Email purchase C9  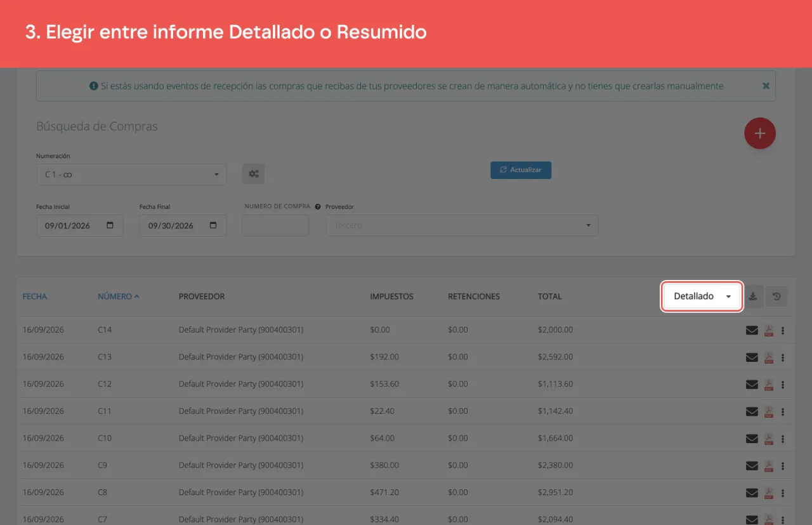[x=752, y=465]
